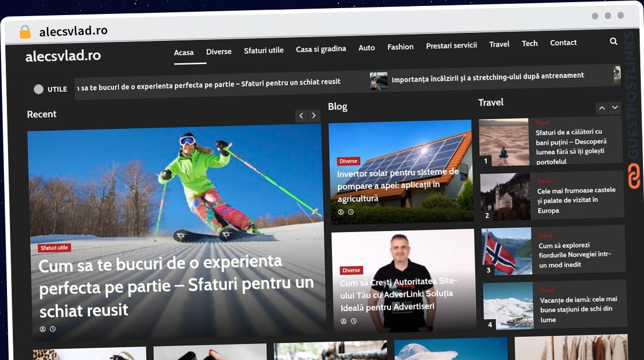Open the Fashion category

(400, 47)
